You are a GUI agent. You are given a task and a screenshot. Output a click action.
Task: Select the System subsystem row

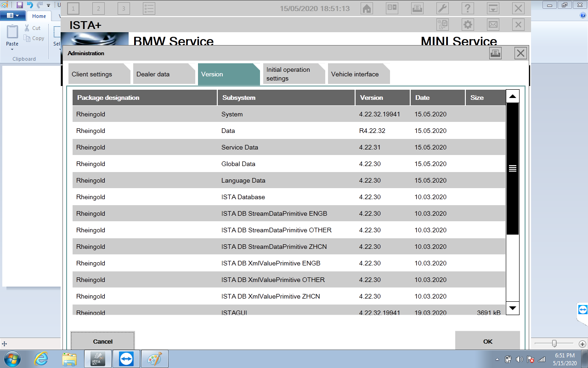click(x=289, y=114)
